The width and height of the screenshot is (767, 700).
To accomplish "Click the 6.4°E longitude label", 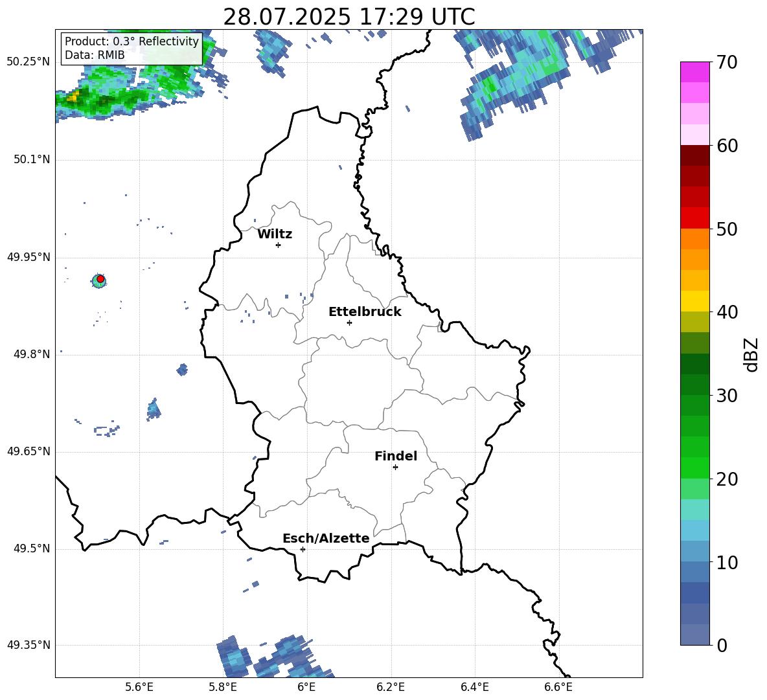I will [x=474, y=687].
